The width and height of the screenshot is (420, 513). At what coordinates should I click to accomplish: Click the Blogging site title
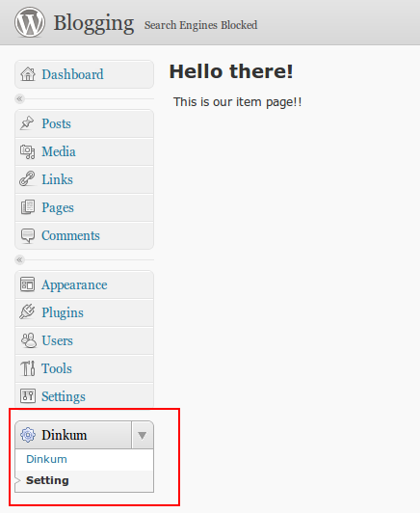(93, 23)
